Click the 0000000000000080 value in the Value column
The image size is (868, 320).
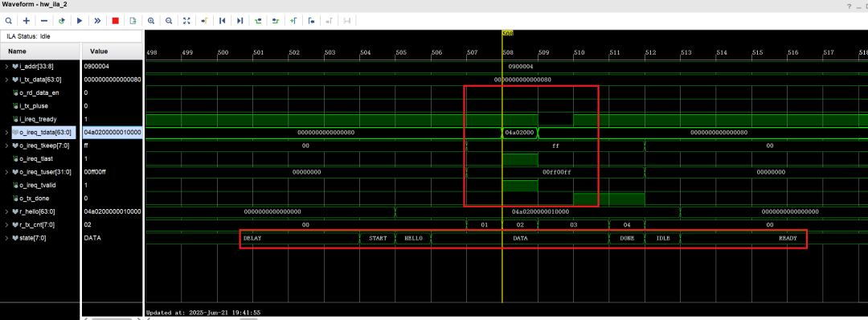tap(113, 80)
